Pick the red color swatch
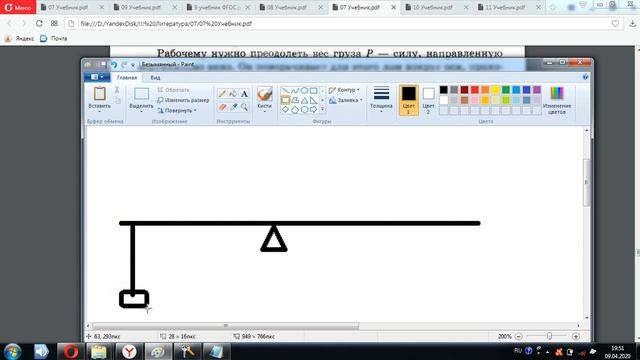The image size is (640, 360). point(474,90)
